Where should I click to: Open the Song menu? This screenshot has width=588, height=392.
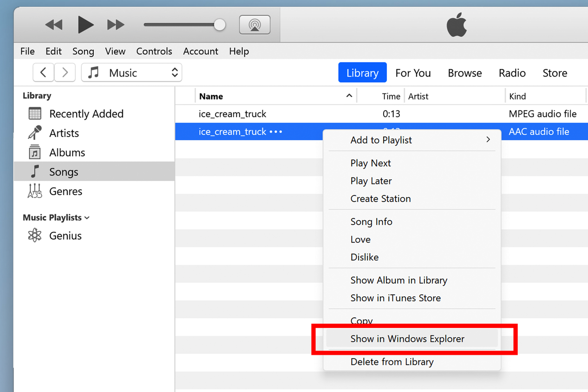click(x=83, y=51)
